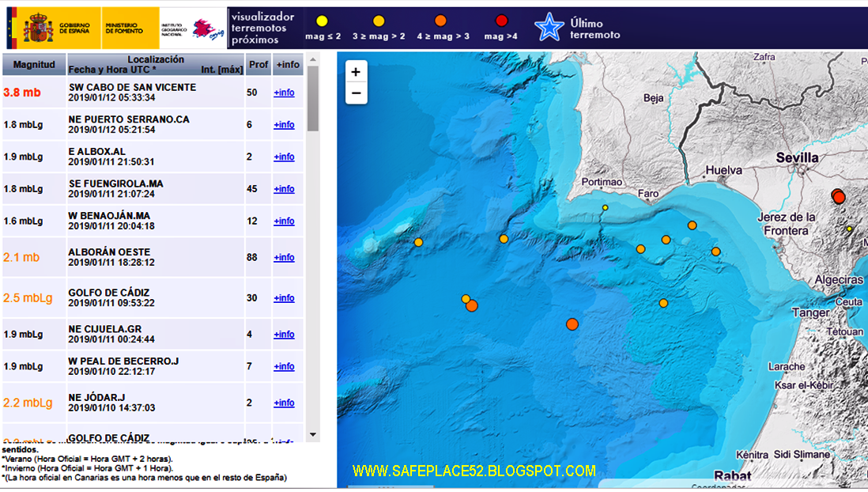868x492 pixels.
Task: Select the small yellow marker south of Portimao
Action: coord(605,208)
